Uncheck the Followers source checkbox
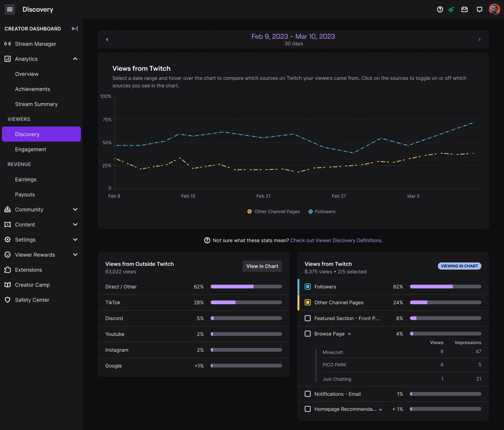The height and width of the screenshot is (430, 504). click(307, 286)
